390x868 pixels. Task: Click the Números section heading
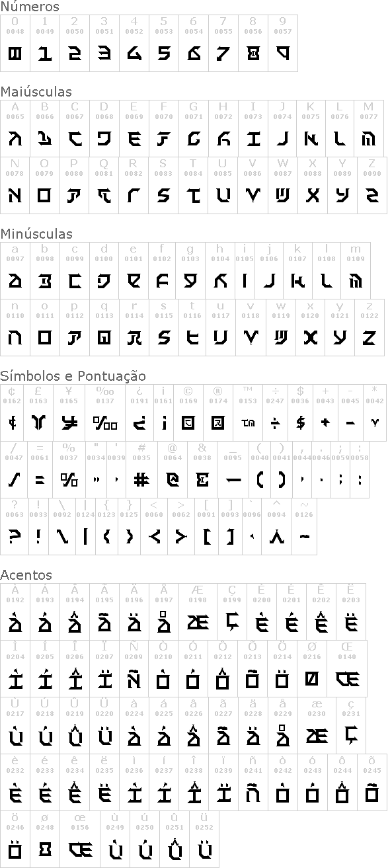tap(30, 7)
